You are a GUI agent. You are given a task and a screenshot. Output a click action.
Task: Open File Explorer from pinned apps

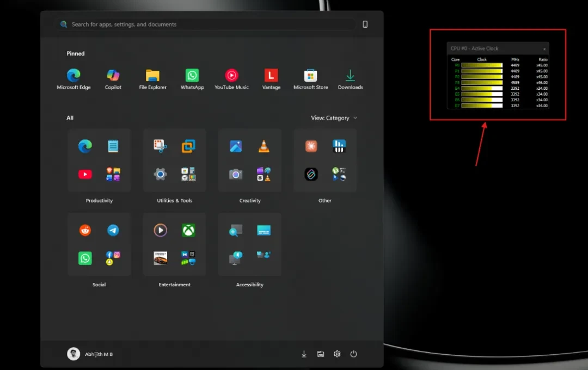pos(152,79)
